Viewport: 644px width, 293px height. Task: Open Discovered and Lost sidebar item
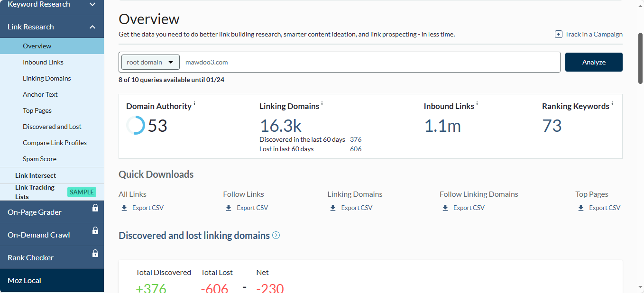click(52, 127)
